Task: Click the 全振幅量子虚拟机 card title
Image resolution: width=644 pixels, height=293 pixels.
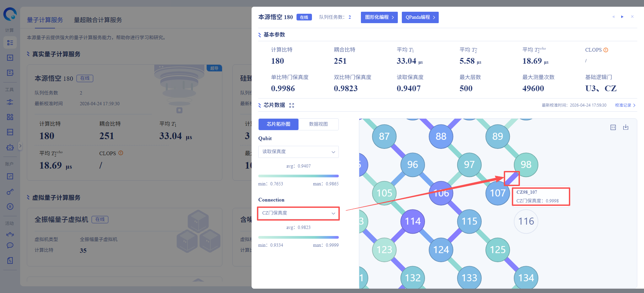Action: [61, 220]
